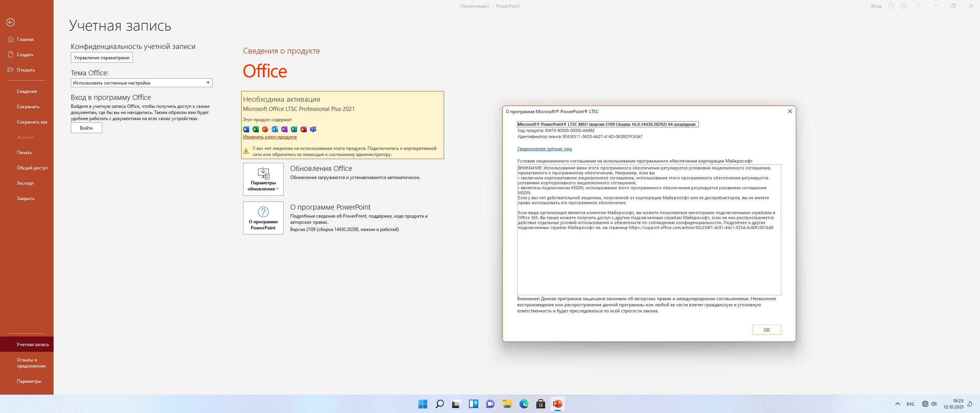Click the Войти sign-in button
Viewport: 980px width, 413px height.
tap(87, 128)
